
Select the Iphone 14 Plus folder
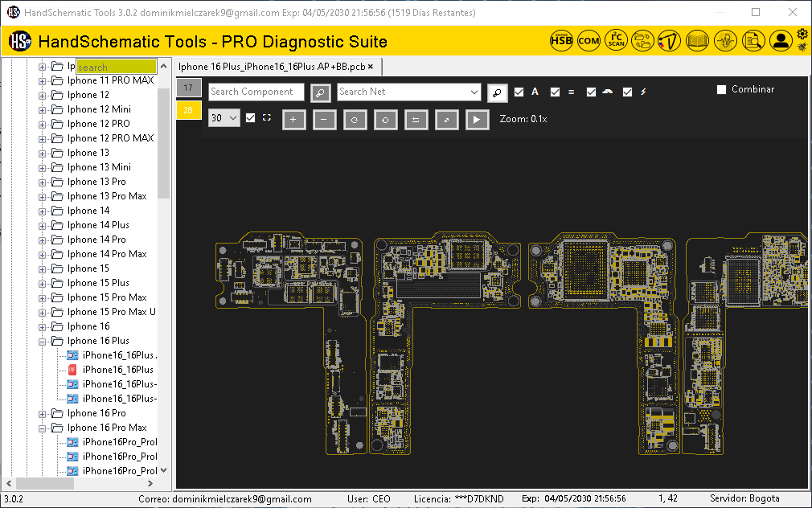coord(98,225)
